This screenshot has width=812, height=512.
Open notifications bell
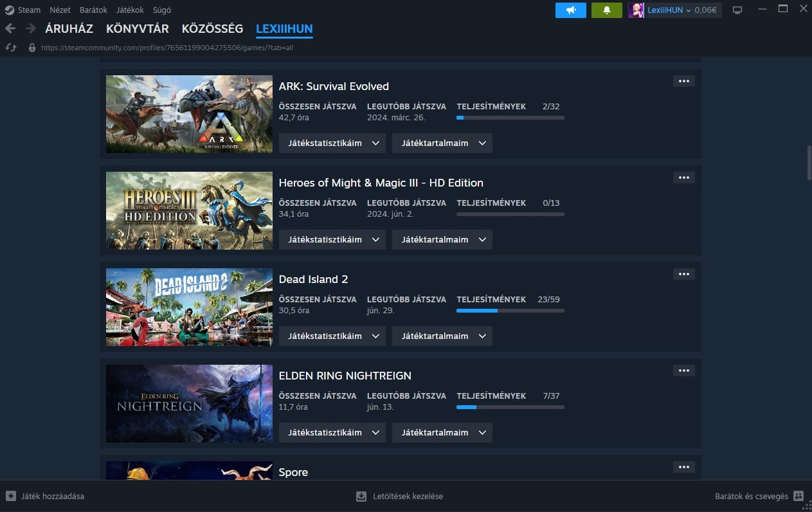tap(607, 10)
